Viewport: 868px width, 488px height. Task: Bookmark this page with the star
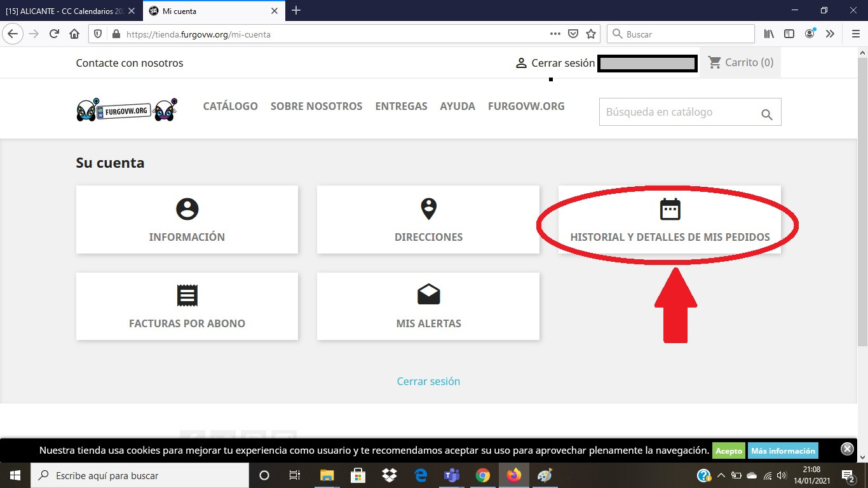click(x=591, y=34)
